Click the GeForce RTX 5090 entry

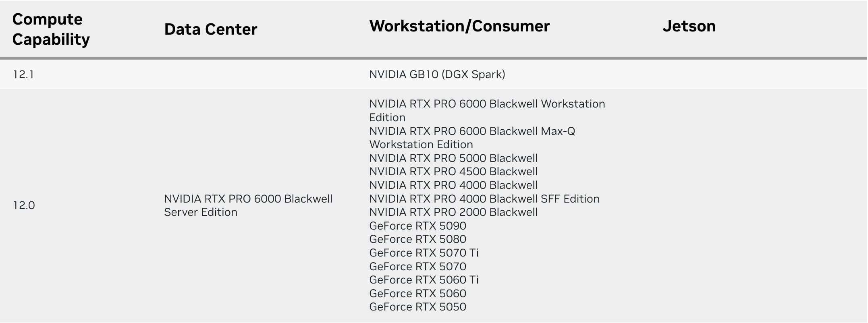point(417,226)
